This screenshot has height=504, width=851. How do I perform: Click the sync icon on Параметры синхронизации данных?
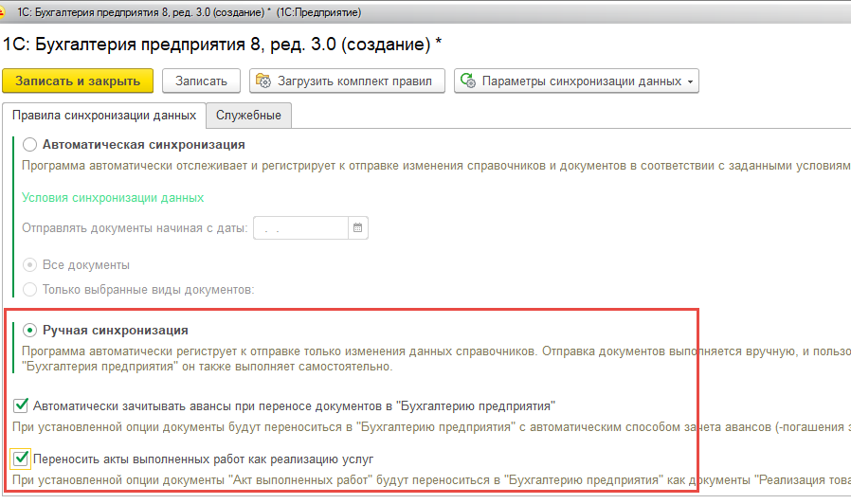[x=468, y=81]
